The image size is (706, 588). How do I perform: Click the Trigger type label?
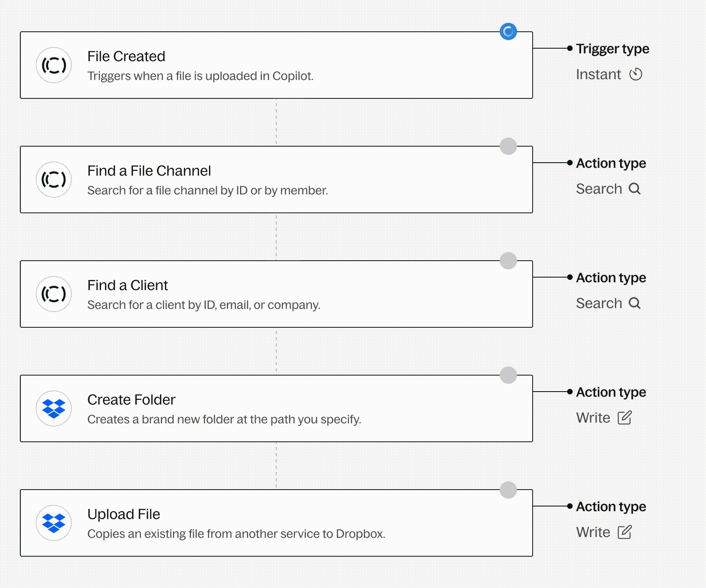click(612, 49)
